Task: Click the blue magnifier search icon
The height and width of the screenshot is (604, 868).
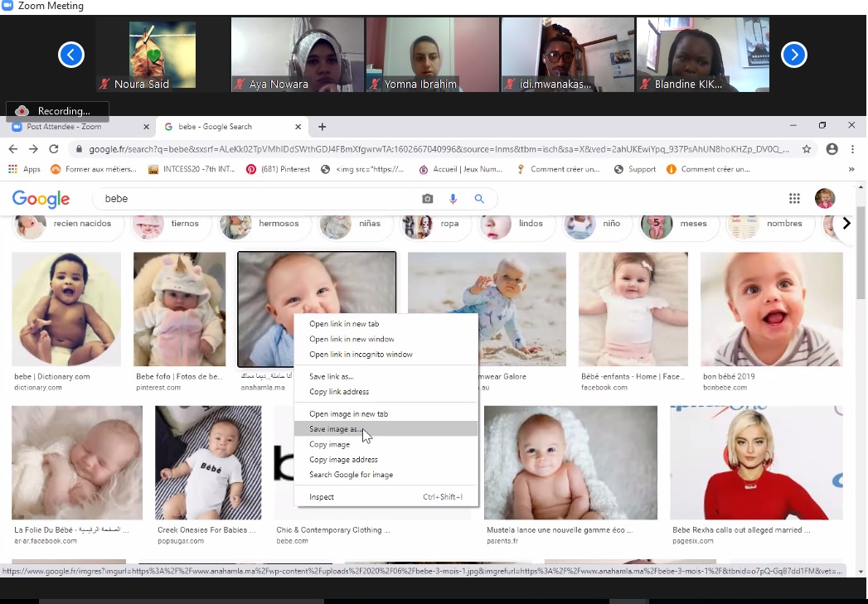Action: (x=479, y=199)
